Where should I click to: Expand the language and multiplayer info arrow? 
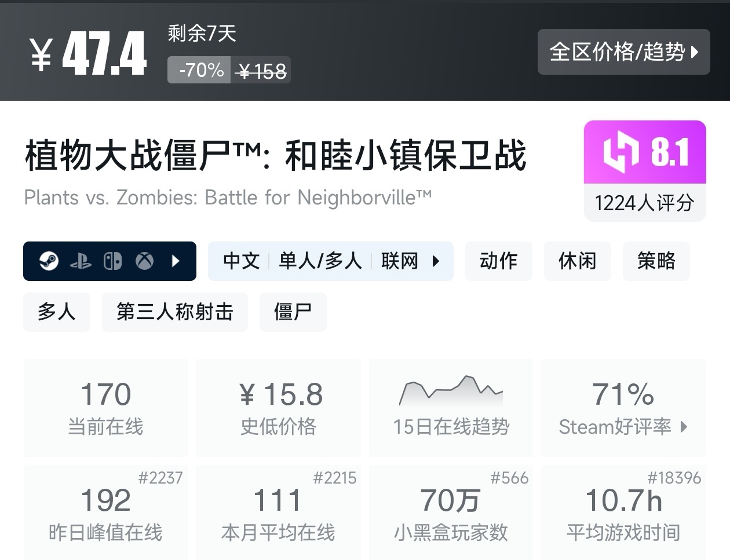pos(436,261)
